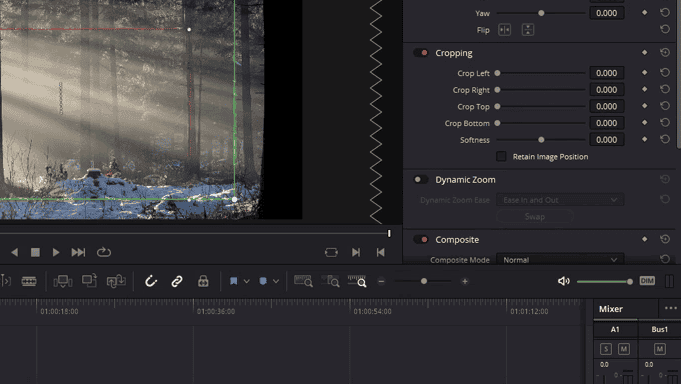Reset the Flip setting
Screen dimensions: 681x384
click(665, 30)
